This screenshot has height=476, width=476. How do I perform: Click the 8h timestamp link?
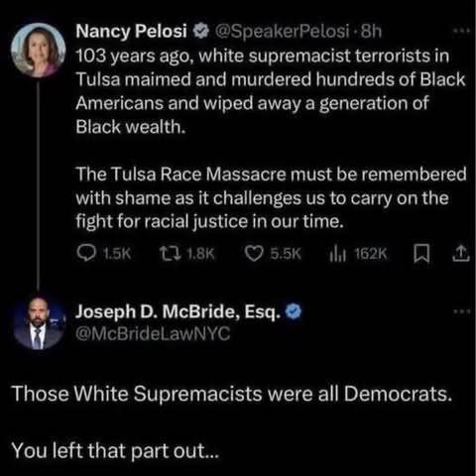click(371, 32)
